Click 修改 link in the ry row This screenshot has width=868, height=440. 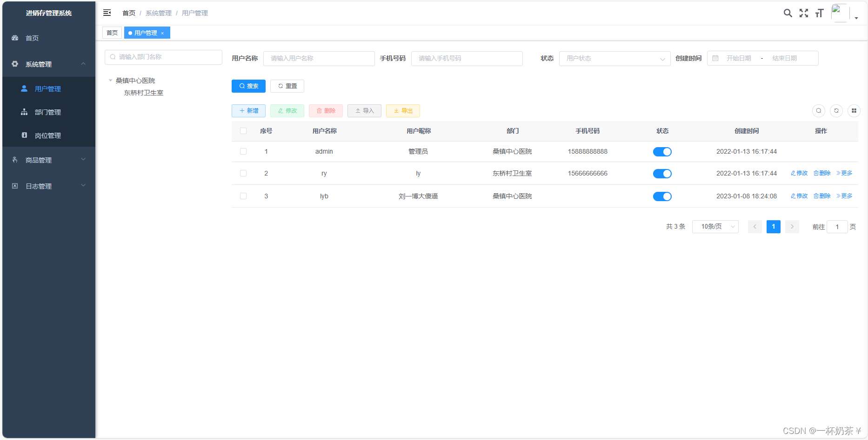(x=799, y=173)
